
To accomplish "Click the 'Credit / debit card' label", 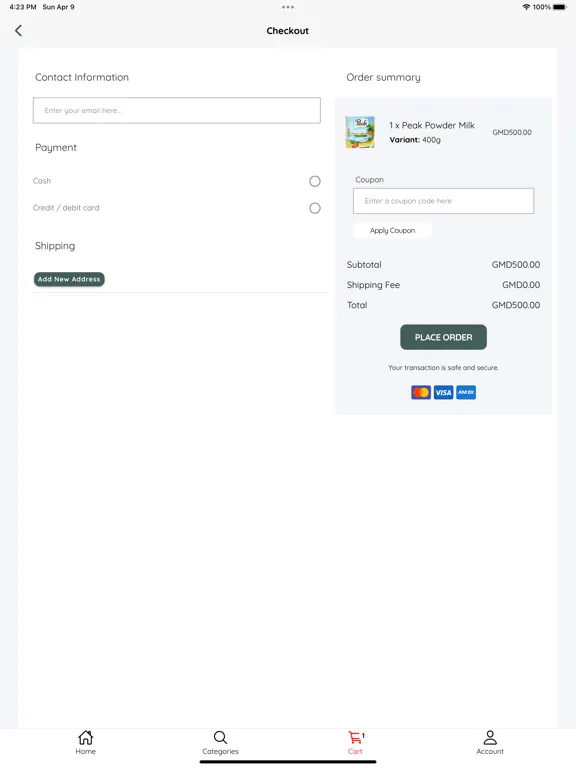I will pos(66,208).
